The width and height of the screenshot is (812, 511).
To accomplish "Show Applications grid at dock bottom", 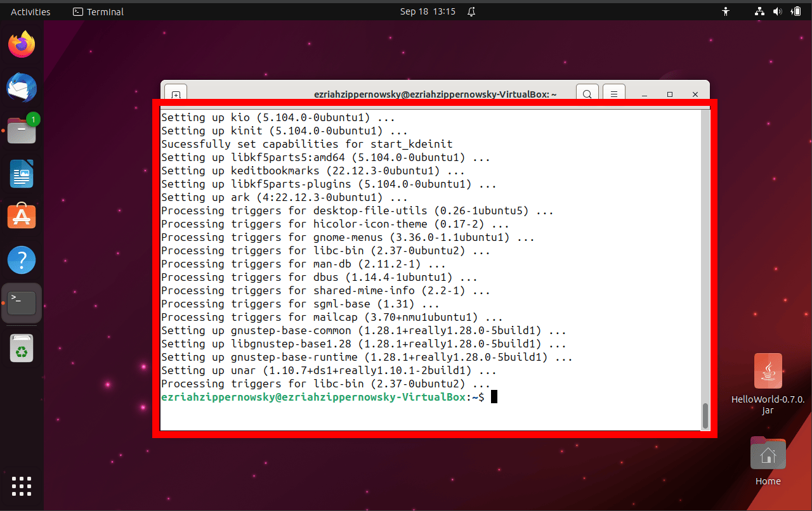I will pyautogui.click(x=22, y=486).
